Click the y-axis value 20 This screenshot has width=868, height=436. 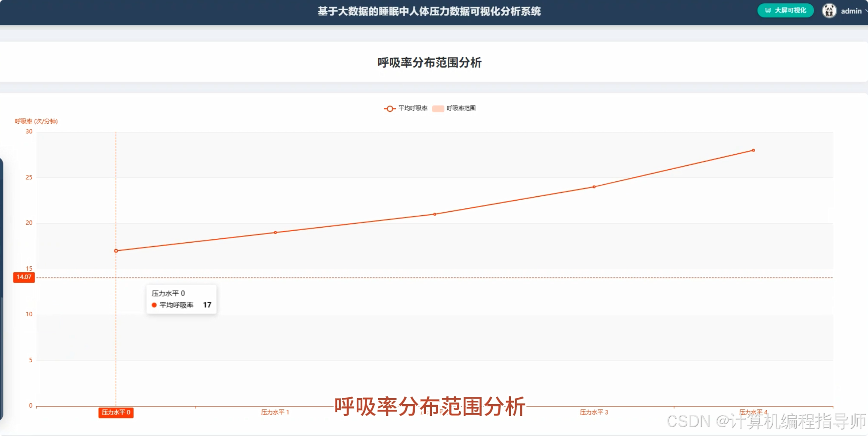[29, 223]
